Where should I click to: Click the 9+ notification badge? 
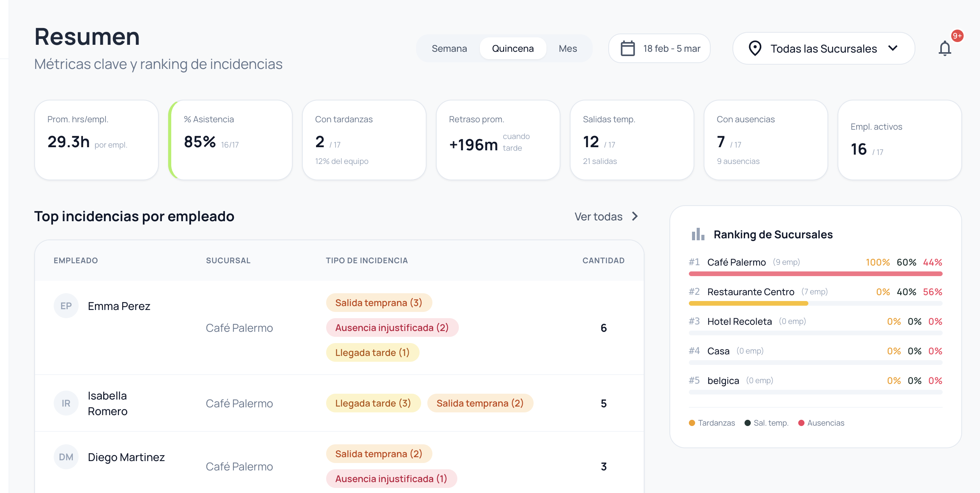tap(957, 36)
